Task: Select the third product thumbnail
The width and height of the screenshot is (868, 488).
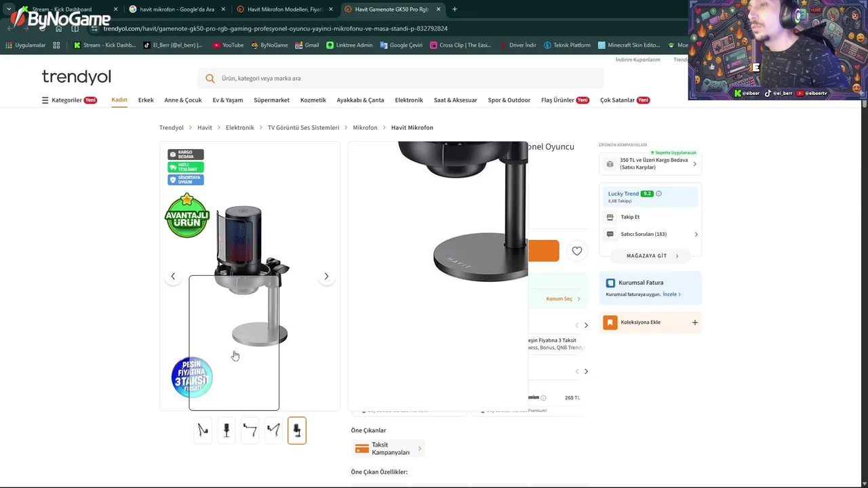Action: pos(250,430)
